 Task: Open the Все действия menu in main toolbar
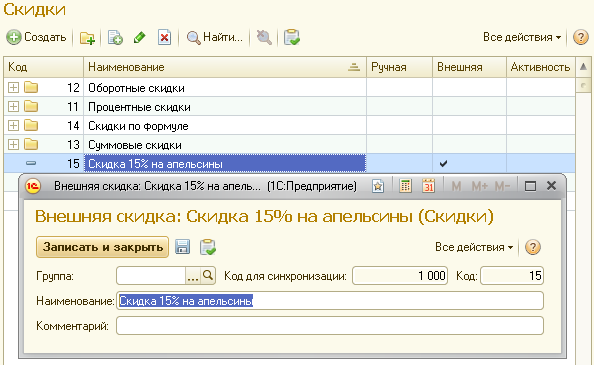[x=522, y=37]
